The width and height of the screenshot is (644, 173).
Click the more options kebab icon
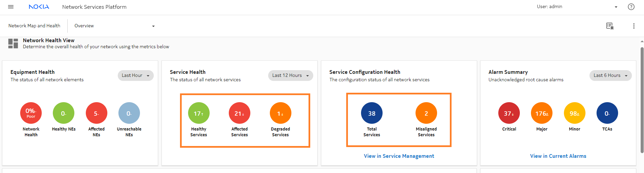(634, 26)
